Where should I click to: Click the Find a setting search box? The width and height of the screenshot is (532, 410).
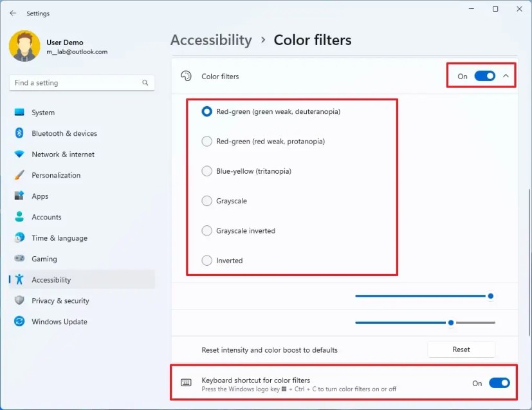point(74,83)
